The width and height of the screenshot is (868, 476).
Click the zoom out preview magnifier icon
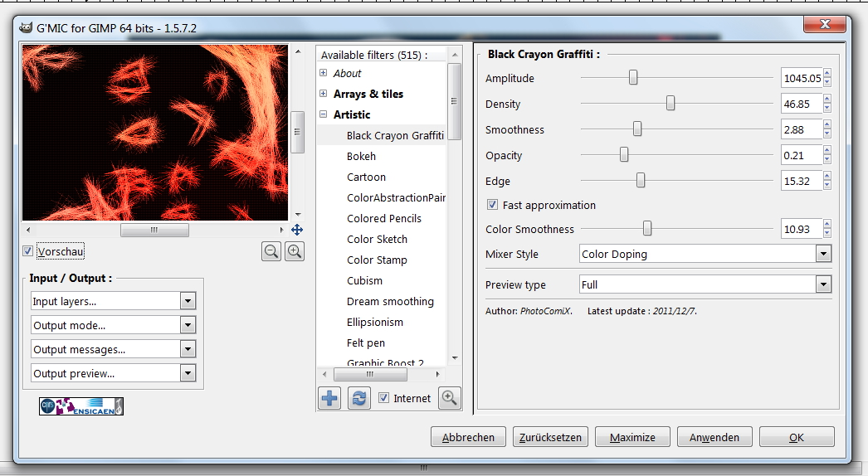click(x=271, y=251)
